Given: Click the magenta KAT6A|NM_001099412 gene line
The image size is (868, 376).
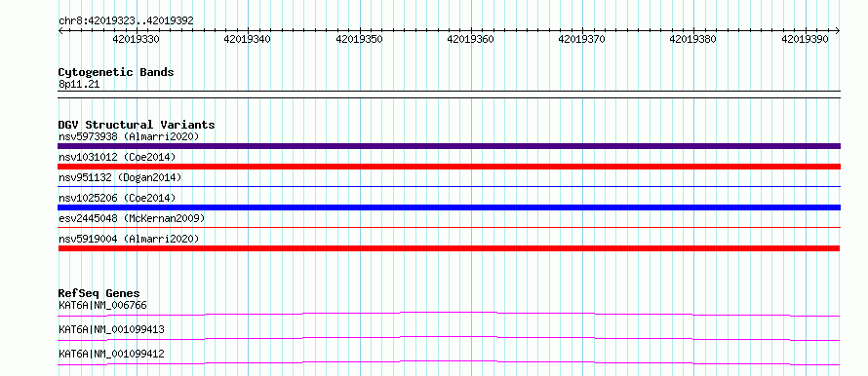Looking at the screenshot, I should (449, 362).
